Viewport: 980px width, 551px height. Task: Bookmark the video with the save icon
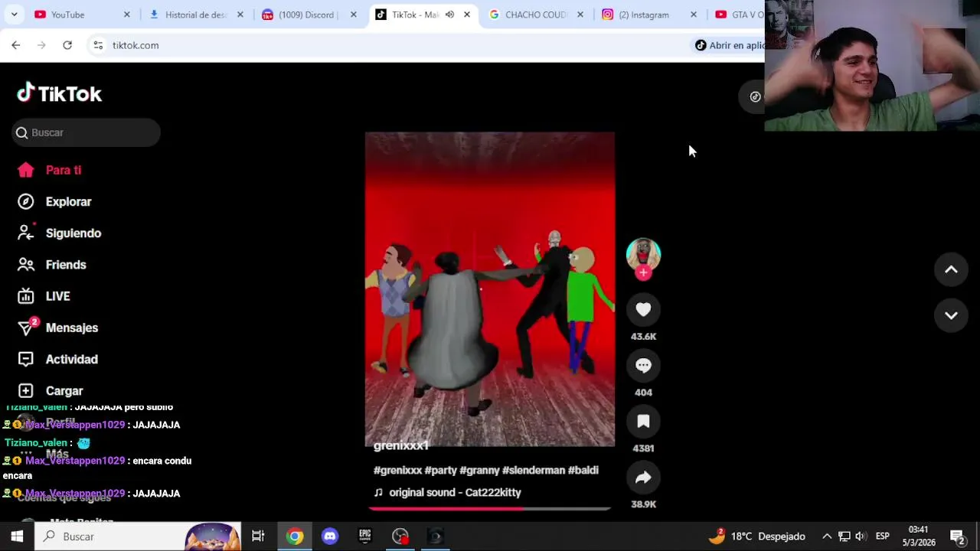pyautogui.click(x=643, y=421)
